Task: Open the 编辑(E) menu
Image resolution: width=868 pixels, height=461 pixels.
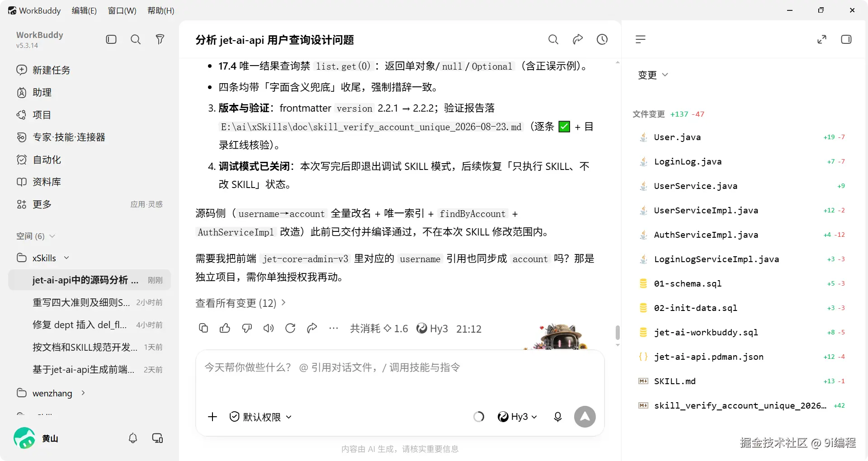Action: (x=84, y=10)
